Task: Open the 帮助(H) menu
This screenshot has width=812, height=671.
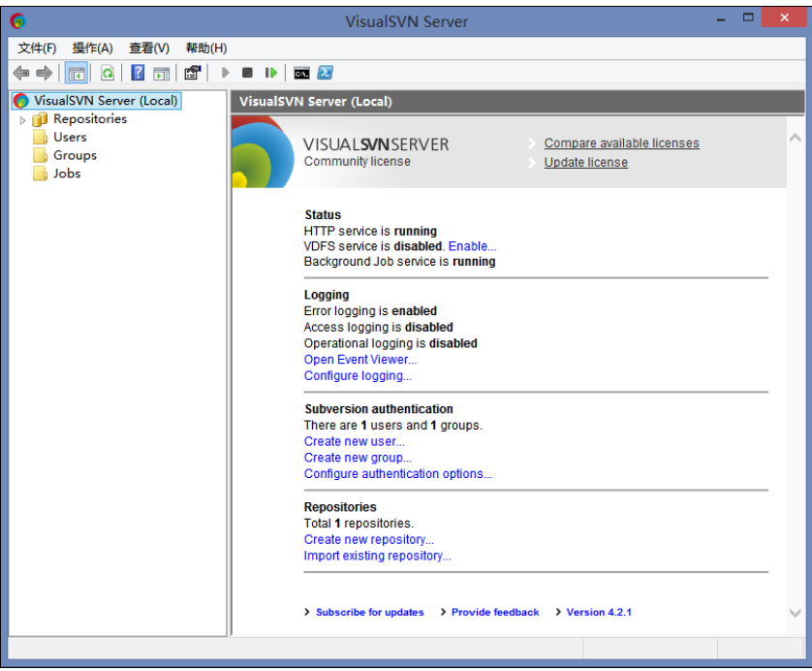Action: (x=206, y=48)
